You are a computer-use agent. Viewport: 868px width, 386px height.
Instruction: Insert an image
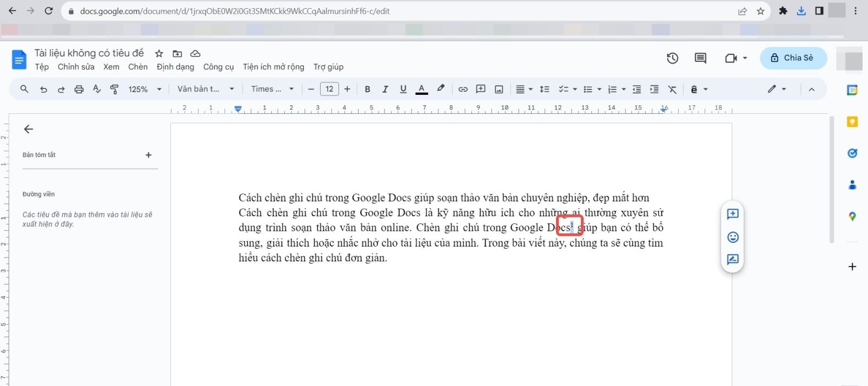(499, 89)
